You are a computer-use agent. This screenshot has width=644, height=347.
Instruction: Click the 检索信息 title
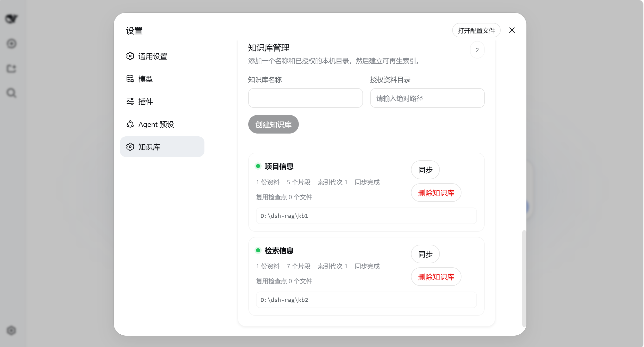pyautogui.click(x=279, y=250)
